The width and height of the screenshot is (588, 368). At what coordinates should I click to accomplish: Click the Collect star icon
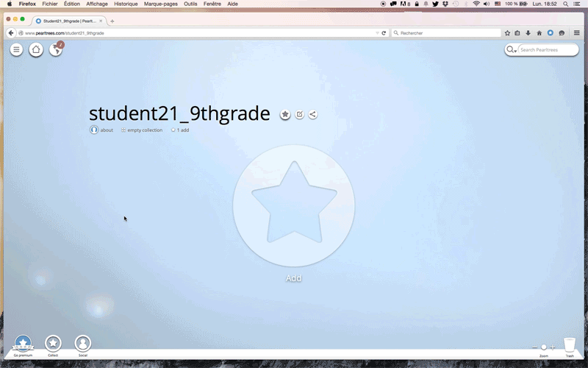click(x=53, y=343)
